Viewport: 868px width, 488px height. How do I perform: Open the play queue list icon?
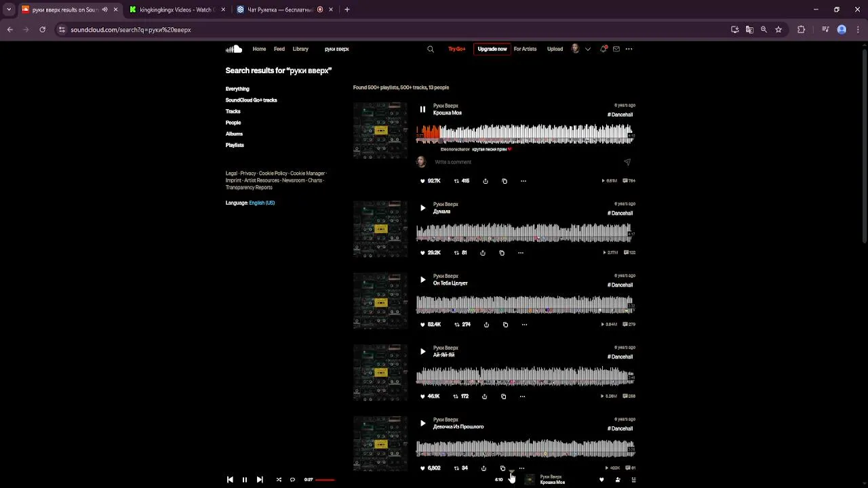coord(633,480)
